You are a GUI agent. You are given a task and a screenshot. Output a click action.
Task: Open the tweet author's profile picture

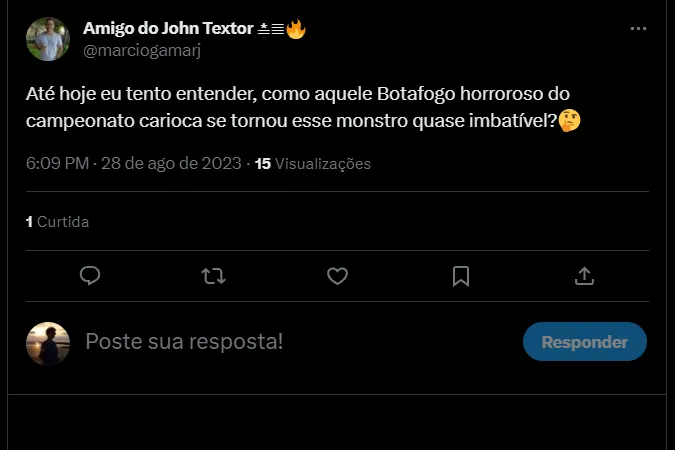pos(47,39)
